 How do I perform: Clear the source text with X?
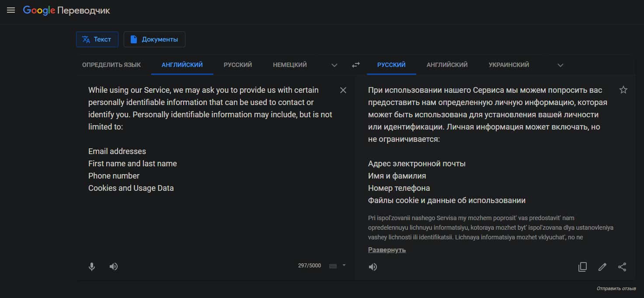343,90
